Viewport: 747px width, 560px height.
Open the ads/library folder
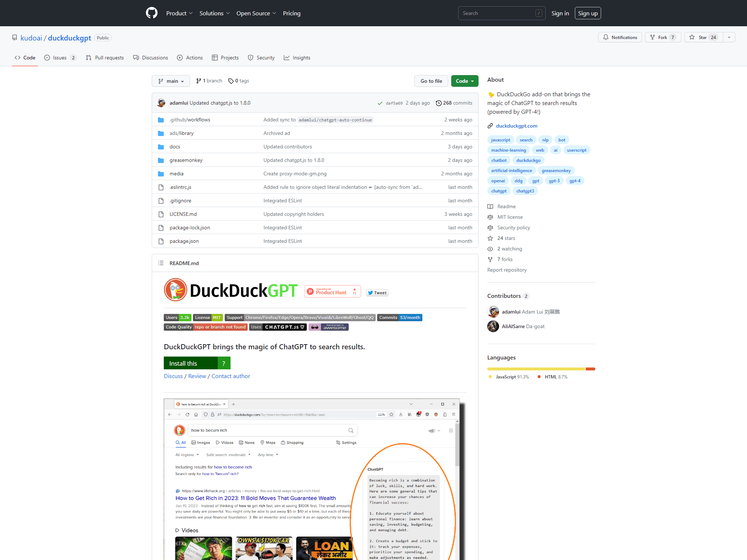pyautogui.click(x=182, y=133)
